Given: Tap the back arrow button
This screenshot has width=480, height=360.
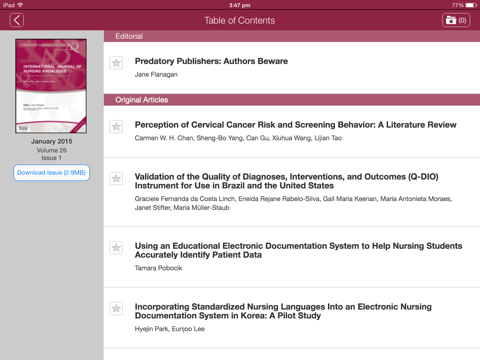Looking at the screenshot, I should click(x=17, y=20).
